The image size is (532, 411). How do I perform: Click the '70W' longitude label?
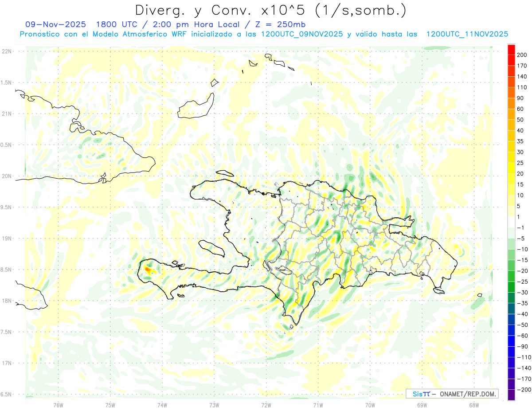370,404
